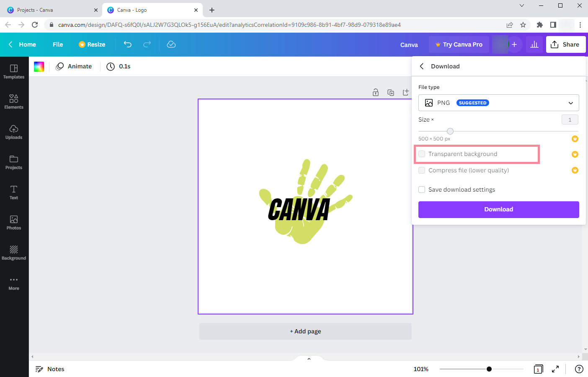Click the Animate button
Screen dimensions: 588x377
[x=74, y=66]
